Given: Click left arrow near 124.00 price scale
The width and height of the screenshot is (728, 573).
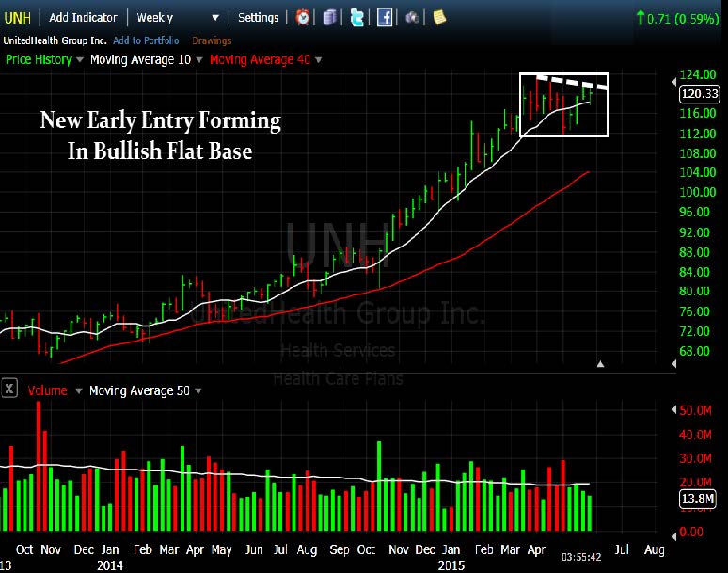Looking at the screenshot, I should pos(673,82).
